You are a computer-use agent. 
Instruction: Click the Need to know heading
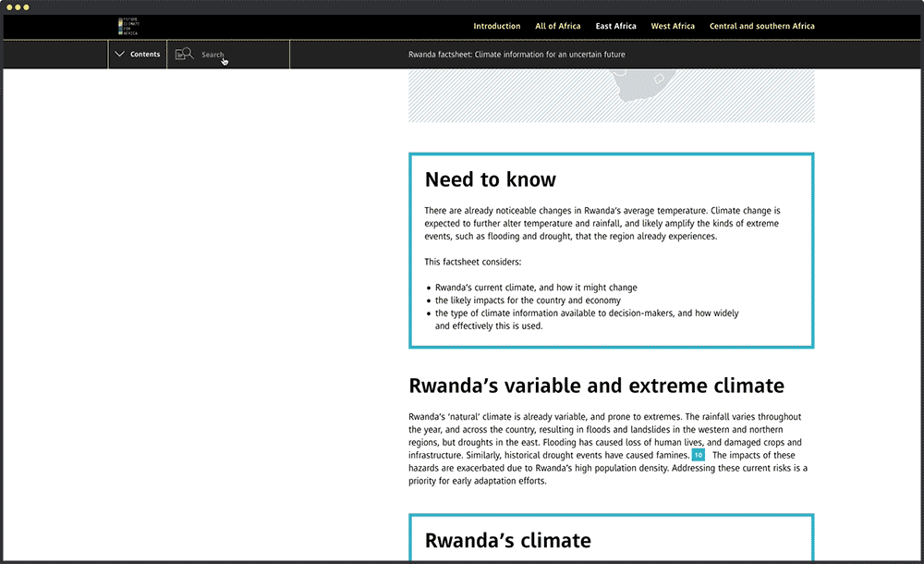[490, 179]
